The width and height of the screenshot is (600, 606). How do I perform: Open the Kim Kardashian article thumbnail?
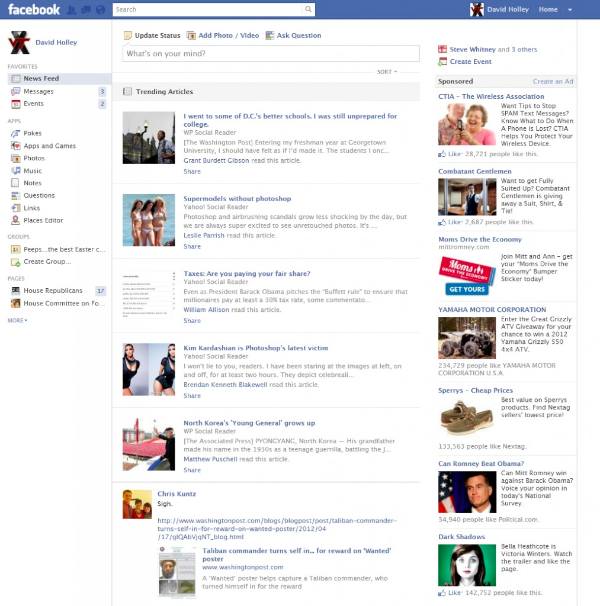coord(149,368)
